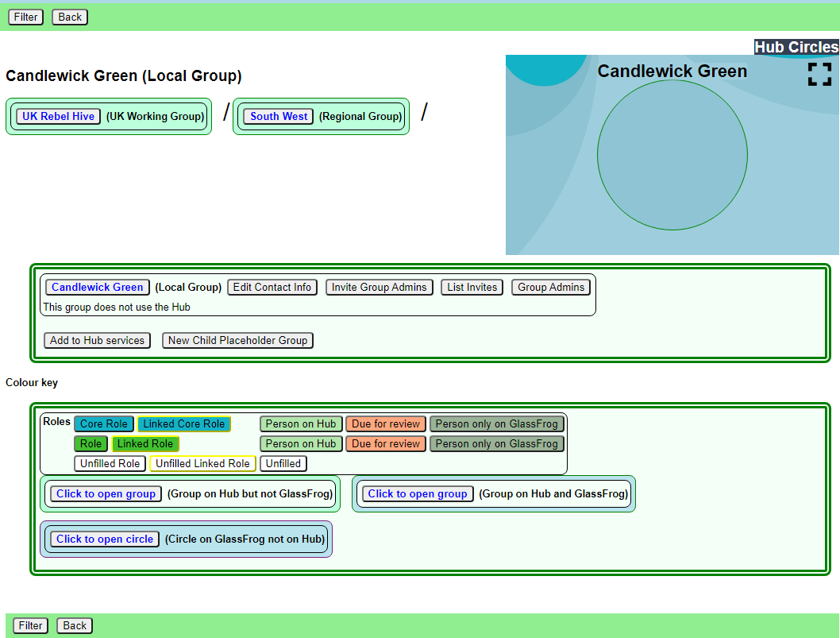Click the '(Regional Group)' label
This screenshot has height=638, width=840.
coord(360,116)
